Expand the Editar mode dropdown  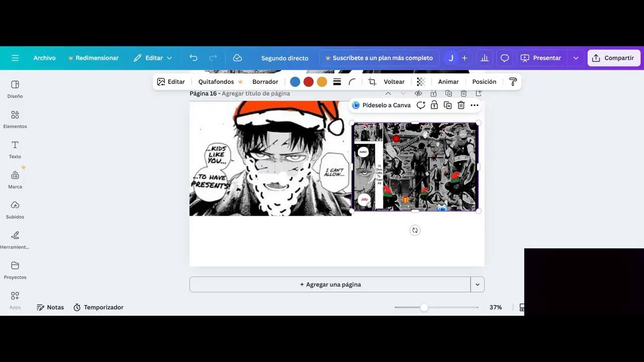click(153, 58)
